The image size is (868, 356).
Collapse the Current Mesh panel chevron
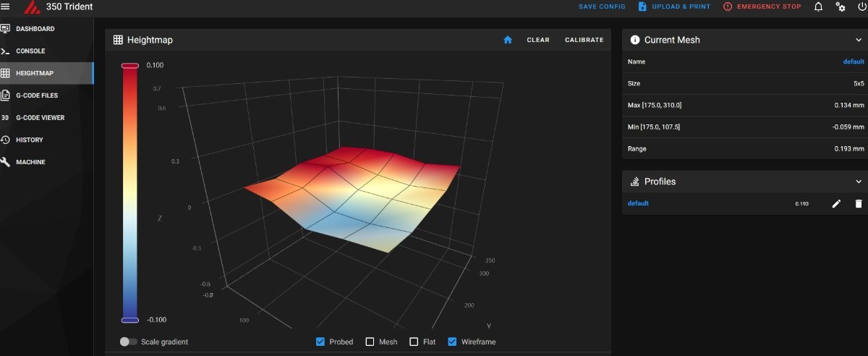coord(859,40)
